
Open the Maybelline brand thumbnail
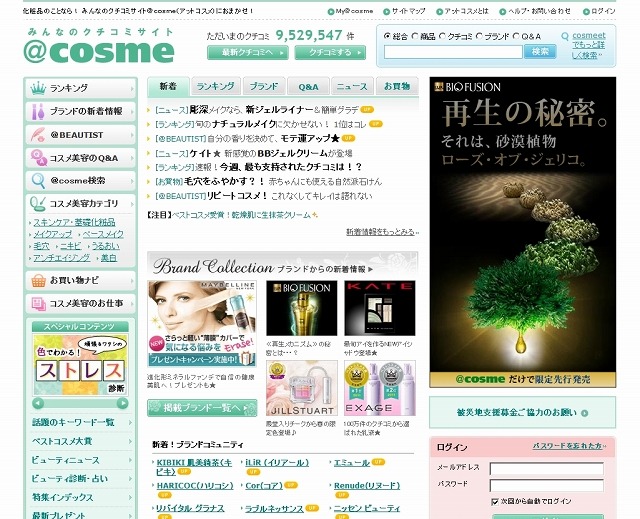point(202,324)
